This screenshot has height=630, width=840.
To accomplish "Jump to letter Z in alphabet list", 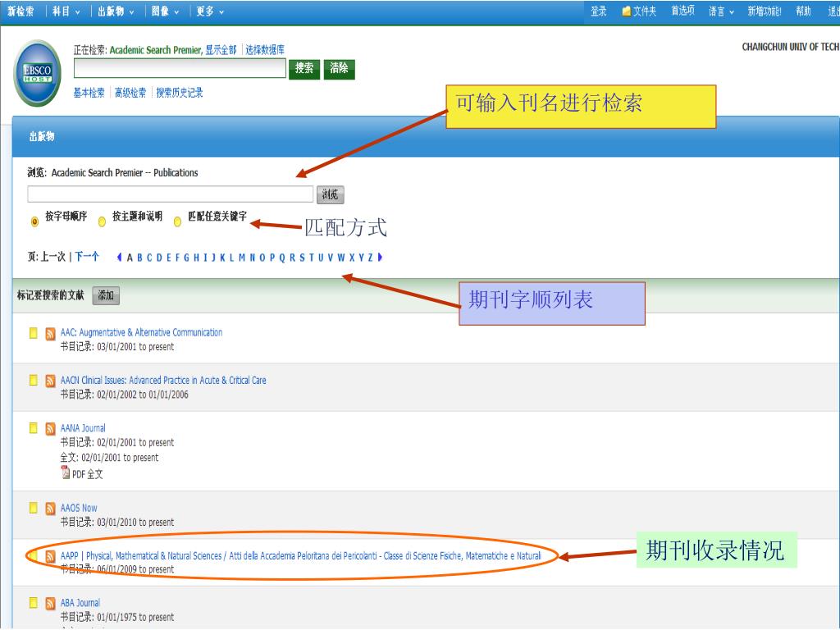I will 370,258.
